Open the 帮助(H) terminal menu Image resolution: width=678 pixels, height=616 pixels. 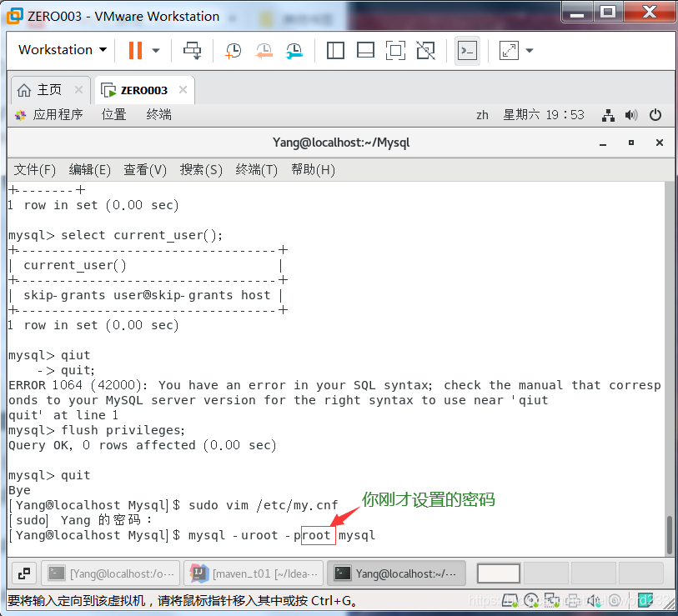[313, 170]
